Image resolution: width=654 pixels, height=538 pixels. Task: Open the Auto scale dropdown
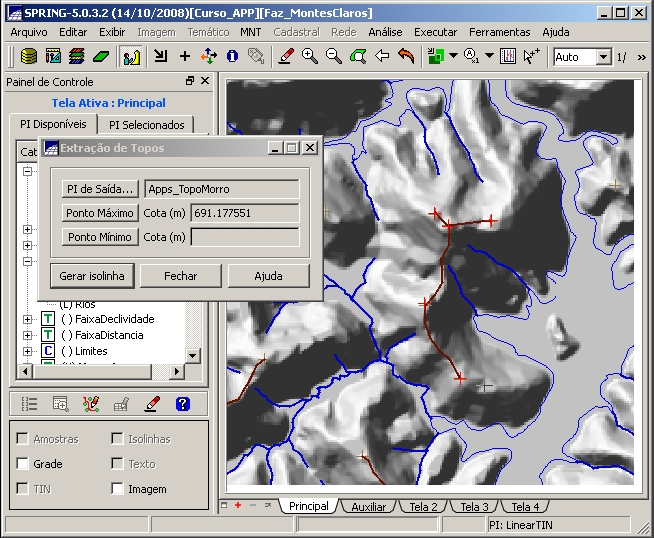click(x=603, y=57)
